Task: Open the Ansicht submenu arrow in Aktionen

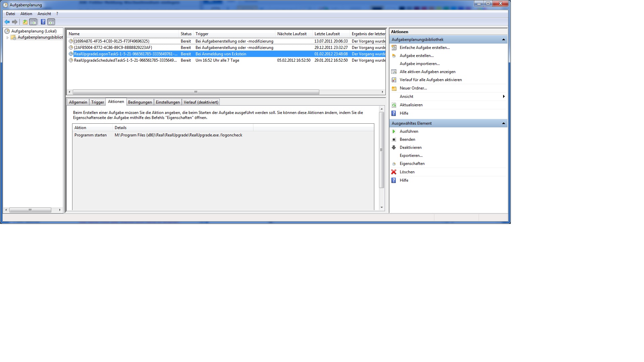Action: (503, 97)
